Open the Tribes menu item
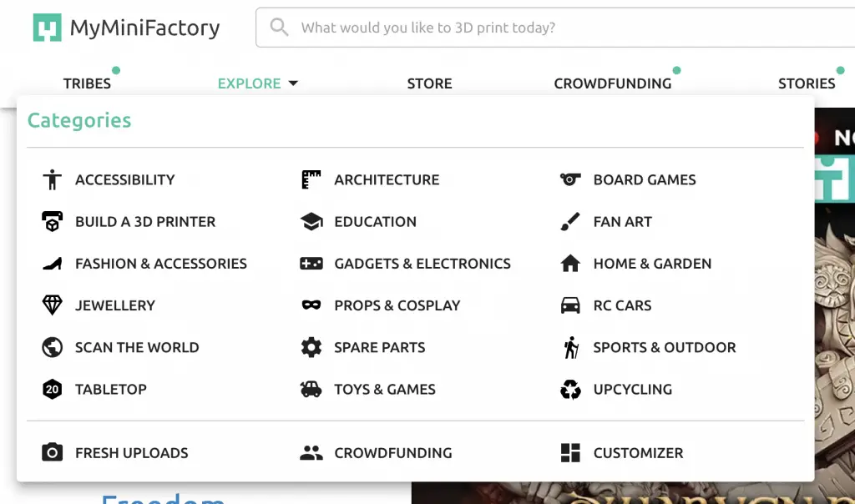The image size is (855, 504). [87, 83]
